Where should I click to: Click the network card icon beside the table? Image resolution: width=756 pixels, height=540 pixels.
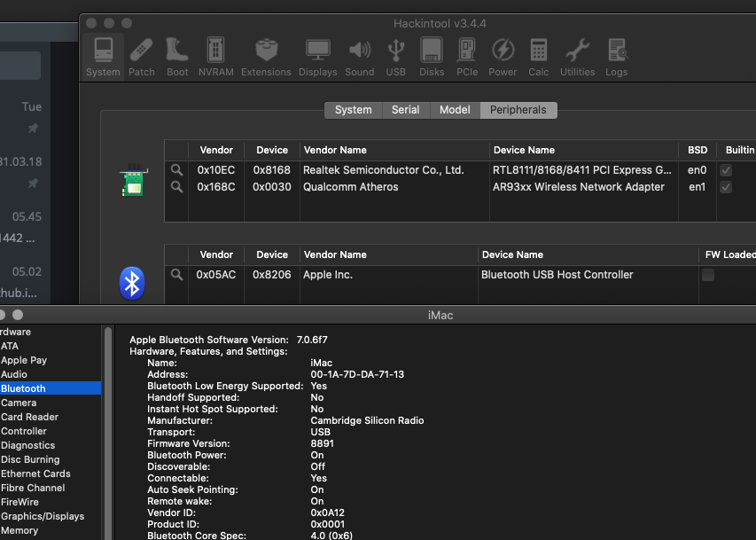[133, 181]
